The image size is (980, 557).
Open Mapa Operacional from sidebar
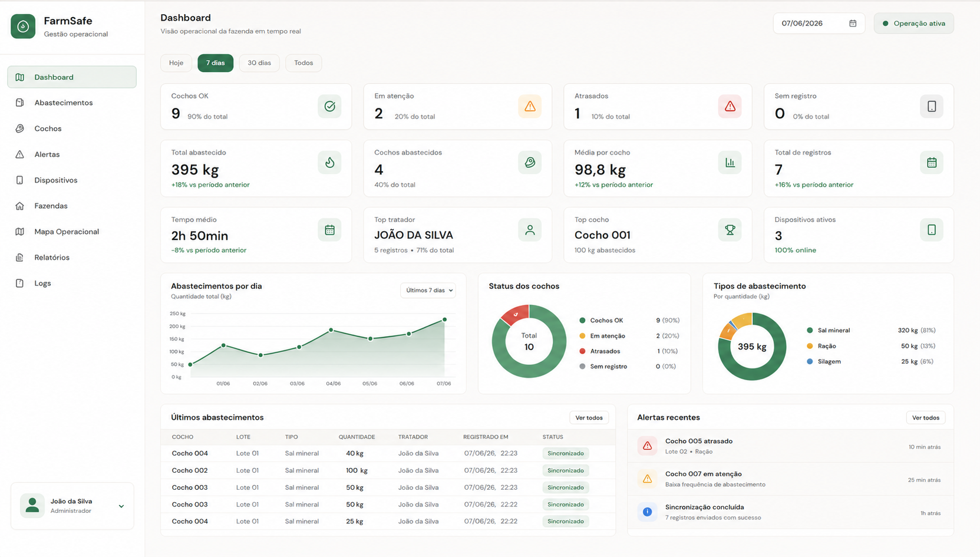[72, 232]
